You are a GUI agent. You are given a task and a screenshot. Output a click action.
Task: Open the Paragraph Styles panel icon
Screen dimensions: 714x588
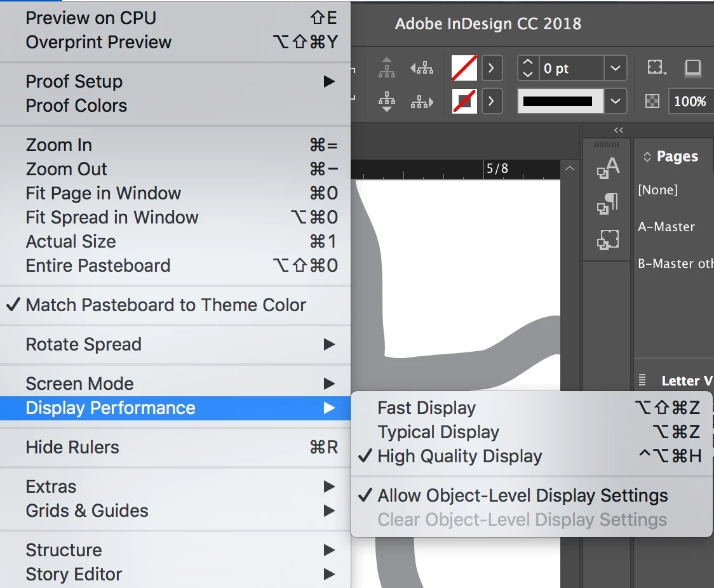[608, 203]
